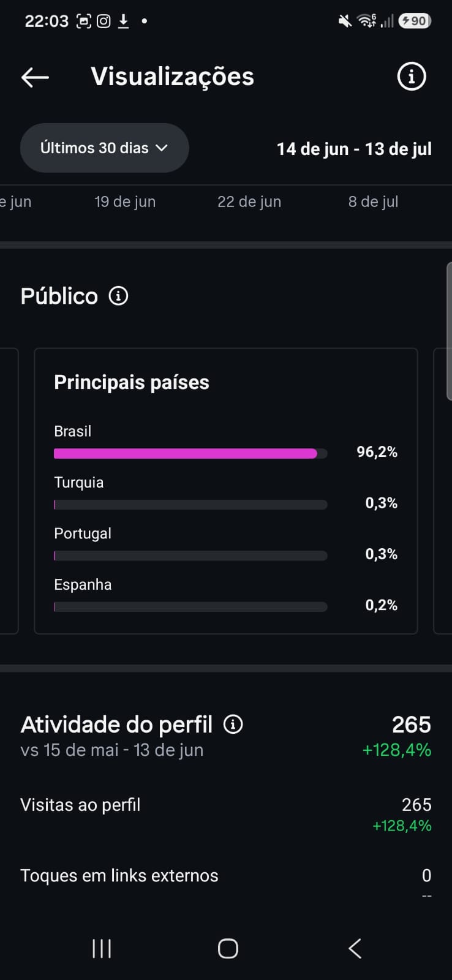The image size is (452, 980).
Task: Select the 8 de jul chart date
Action: (374, 202)
